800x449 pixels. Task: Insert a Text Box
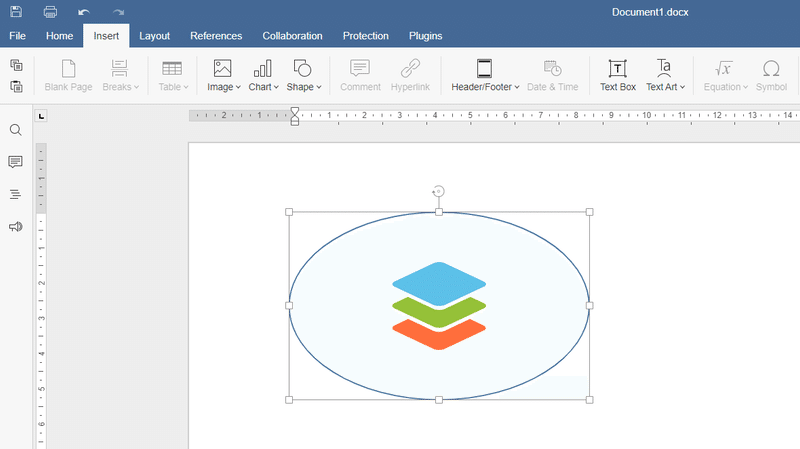pyautogui.click(x=617, y=76)
